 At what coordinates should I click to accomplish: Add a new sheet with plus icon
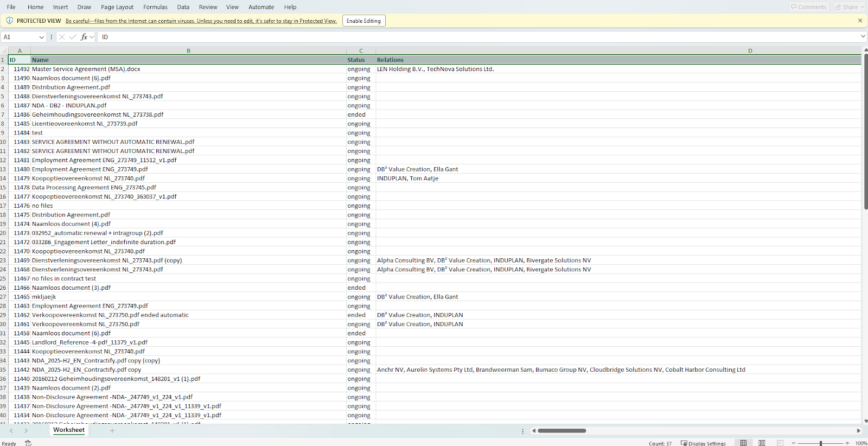112,431
